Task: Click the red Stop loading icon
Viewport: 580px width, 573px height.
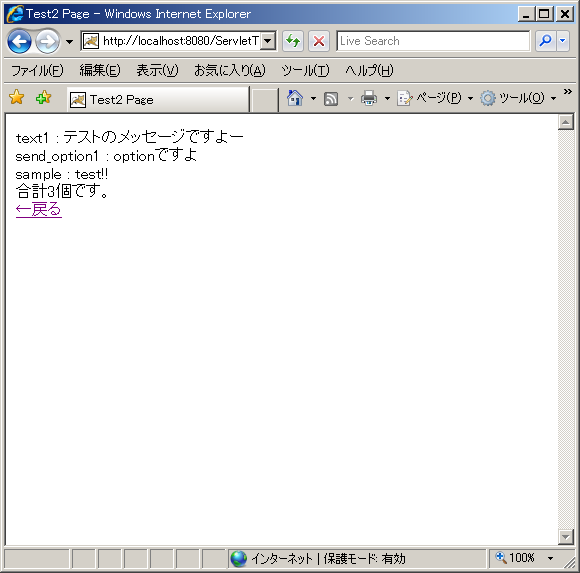Action: tap(319, 41)
